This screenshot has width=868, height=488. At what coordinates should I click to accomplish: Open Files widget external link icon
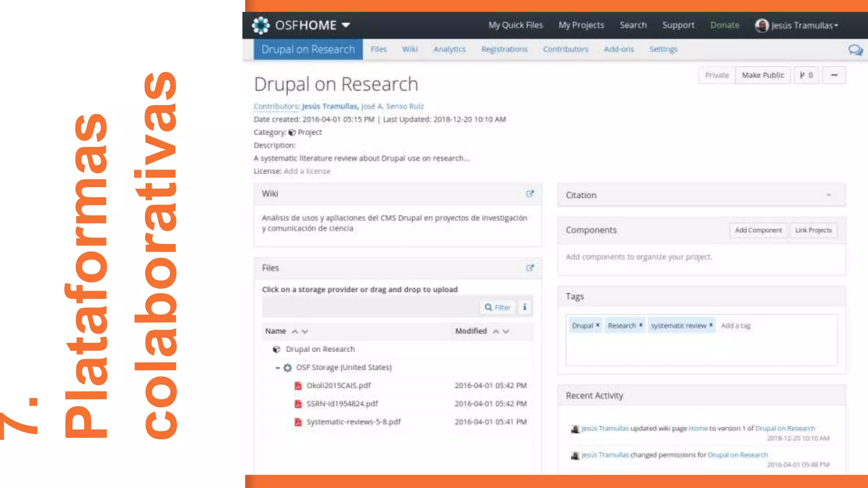pyautogui.click(x=530, y=268)
